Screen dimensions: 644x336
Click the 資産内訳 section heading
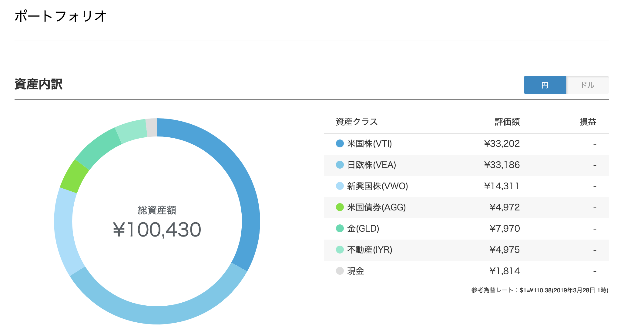click(x=39, y=84)
